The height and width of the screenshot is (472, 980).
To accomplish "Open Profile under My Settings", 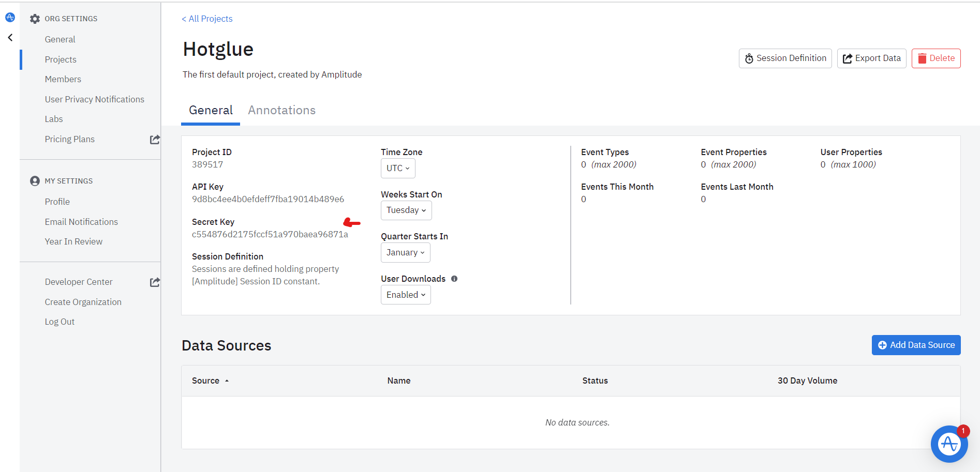I will tap(57, 202).
